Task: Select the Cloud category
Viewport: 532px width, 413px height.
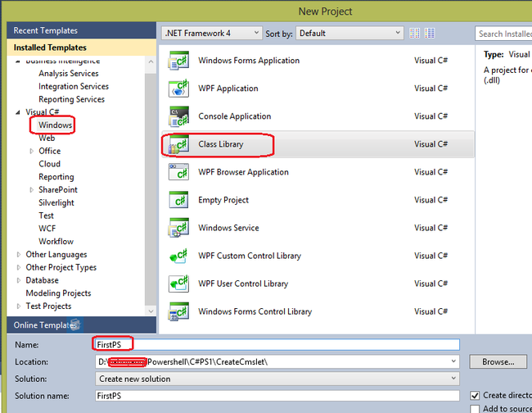Action: point(50,164)
